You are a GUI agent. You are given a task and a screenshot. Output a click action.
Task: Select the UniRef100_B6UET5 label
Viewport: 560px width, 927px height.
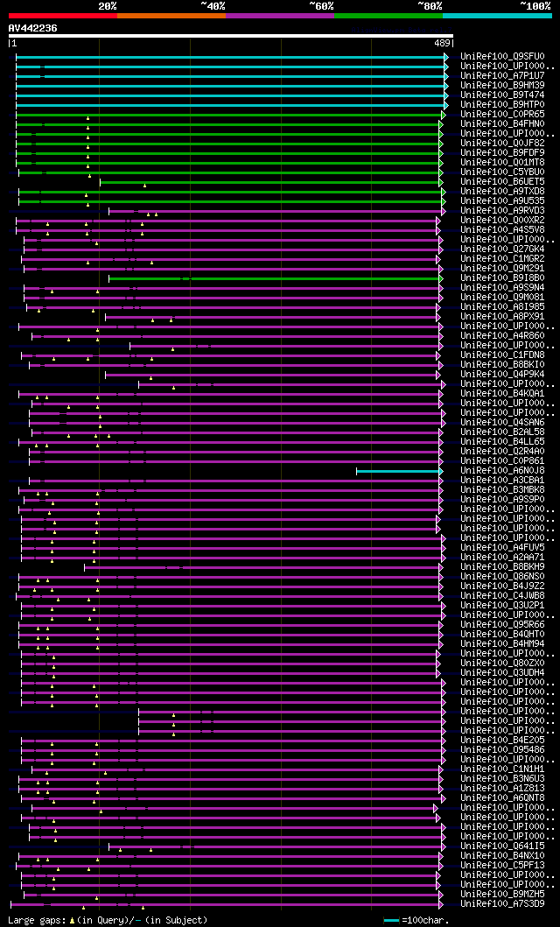click(503, 181)
